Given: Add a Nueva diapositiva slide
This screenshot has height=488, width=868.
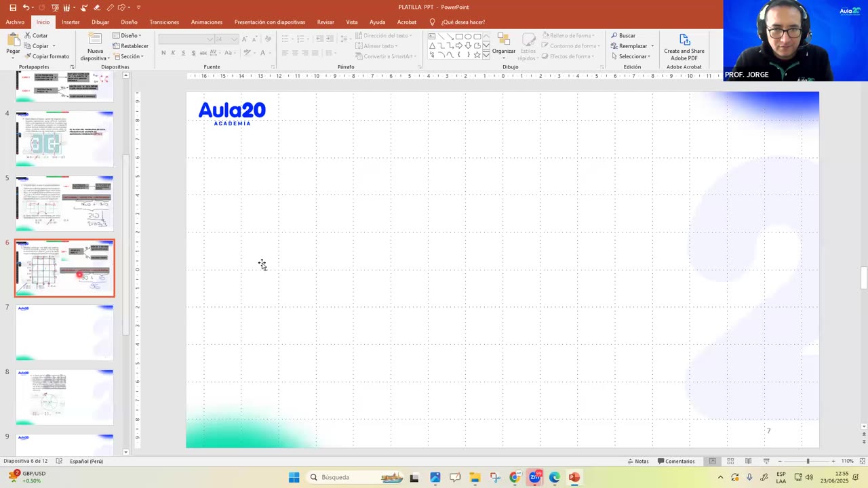Looking at the screenshot, I should click(95, 46).
